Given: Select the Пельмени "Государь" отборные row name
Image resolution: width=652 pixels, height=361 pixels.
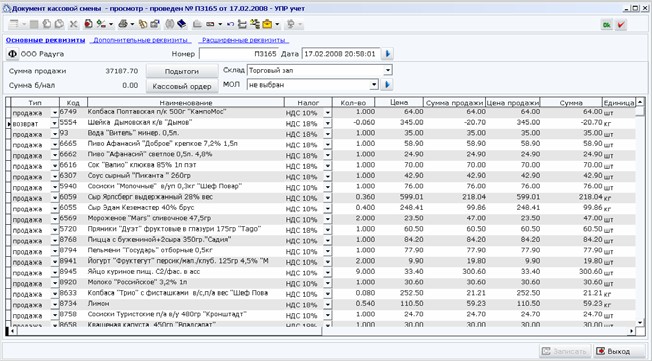Looking at the screenshot, I should [186, 250].
